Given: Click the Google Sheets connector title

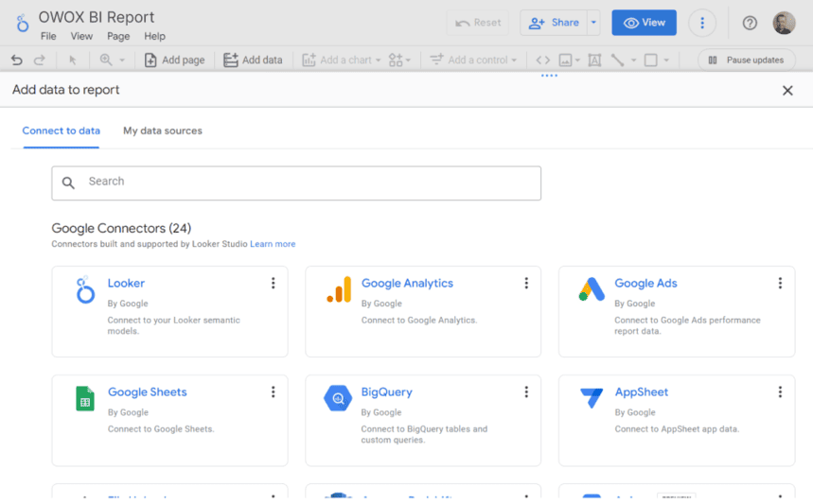Looking at the screenshot, I should [x=148, y=392].
